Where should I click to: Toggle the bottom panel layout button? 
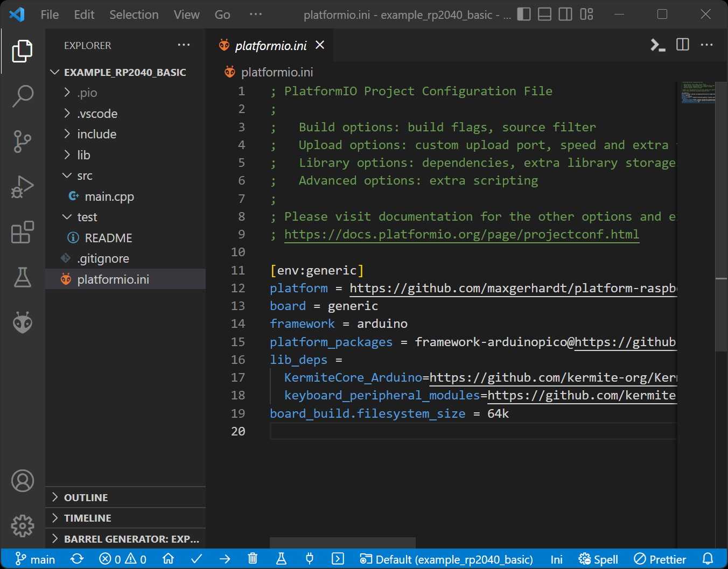(545, 15)
